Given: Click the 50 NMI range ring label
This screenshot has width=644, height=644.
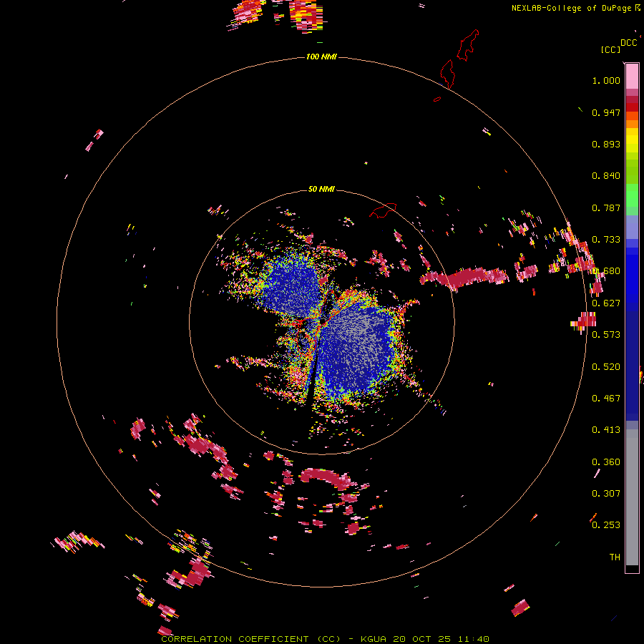Looking at the screenshot, I should tap(321, 189).
